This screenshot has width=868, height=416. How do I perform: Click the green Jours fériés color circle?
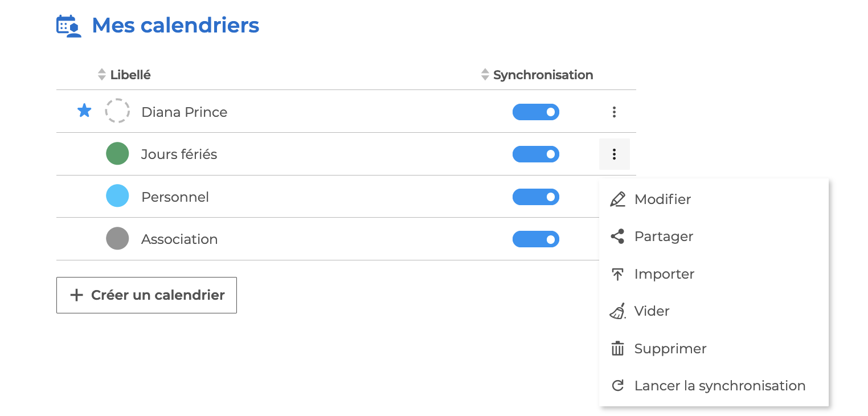point(117,154)
